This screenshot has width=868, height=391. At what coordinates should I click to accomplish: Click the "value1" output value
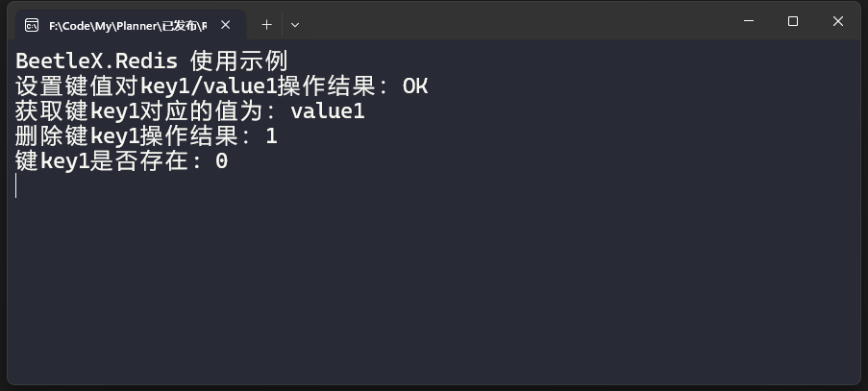(x=328, y=111)
